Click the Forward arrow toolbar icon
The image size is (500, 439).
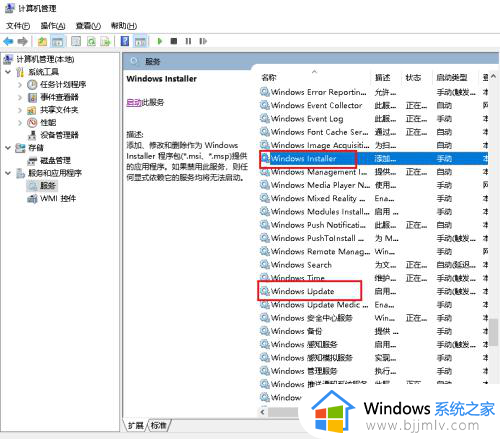[x=23, y=41]
